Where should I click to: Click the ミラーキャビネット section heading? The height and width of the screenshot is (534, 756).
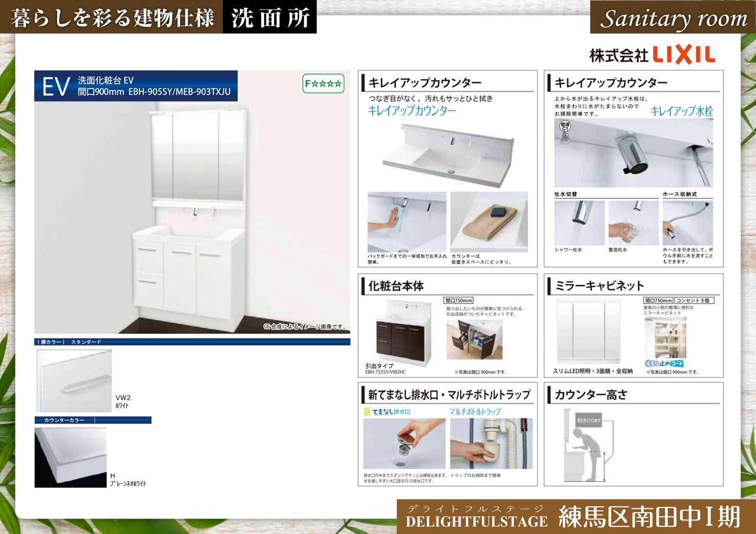click(x=599, y=286)
